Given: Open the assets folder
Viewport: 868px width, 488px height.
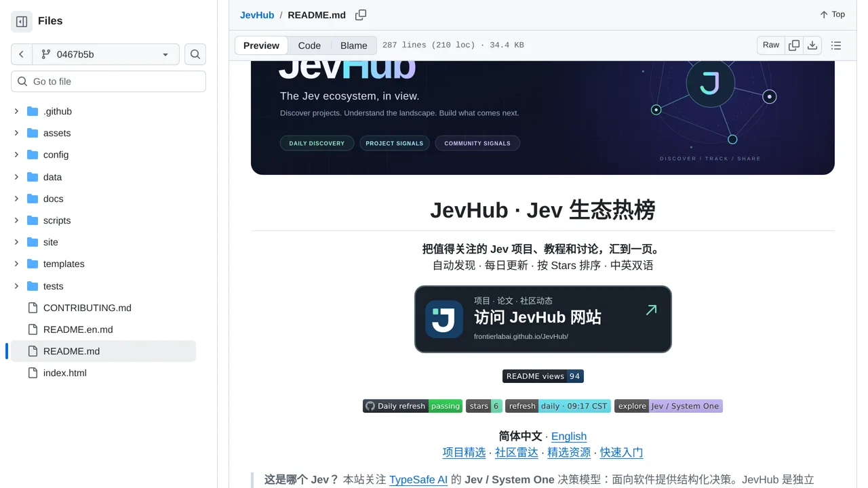Looking at the screenshot, I should click(57, 133).
